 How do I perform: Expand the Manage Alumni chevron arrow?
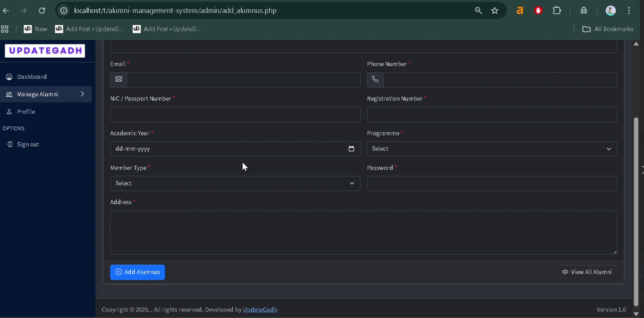tap(82, 94)
